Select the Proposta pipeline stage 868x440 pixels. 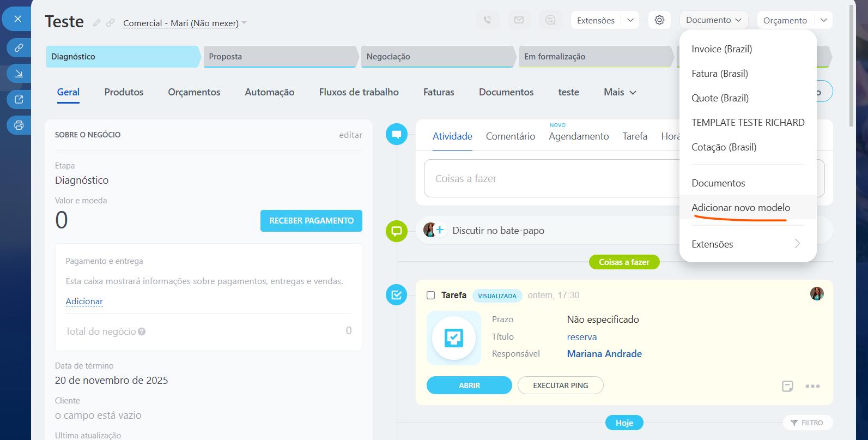tap(280, 57)
